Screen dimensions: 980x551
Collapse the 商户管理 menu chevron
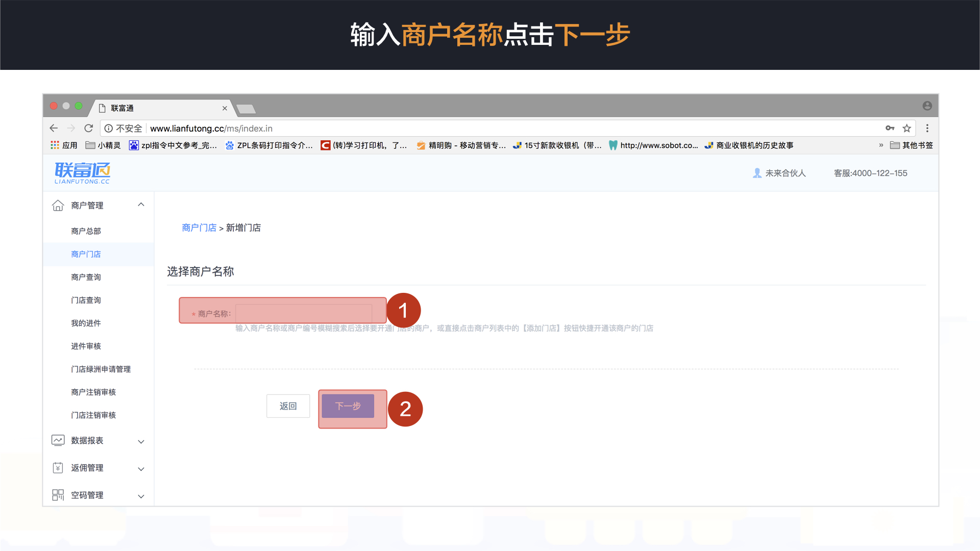pos(141,205)
